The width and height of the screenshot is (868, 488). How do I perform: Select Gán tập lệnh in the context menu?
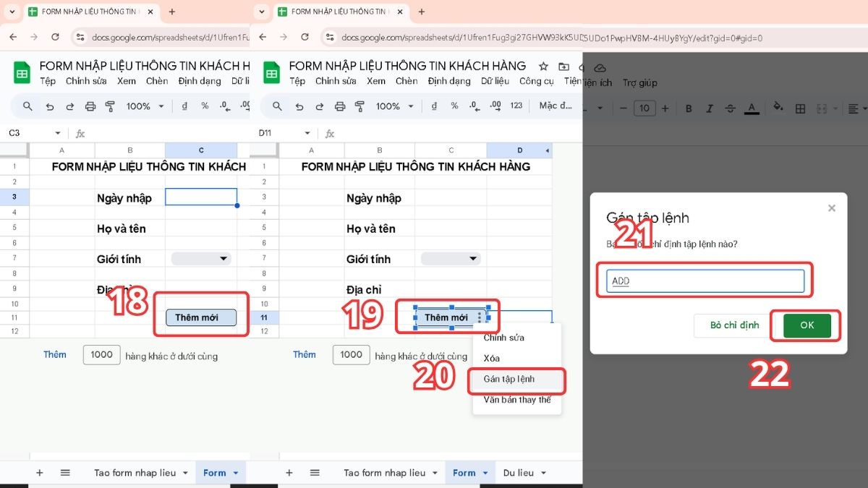point(509,380)
